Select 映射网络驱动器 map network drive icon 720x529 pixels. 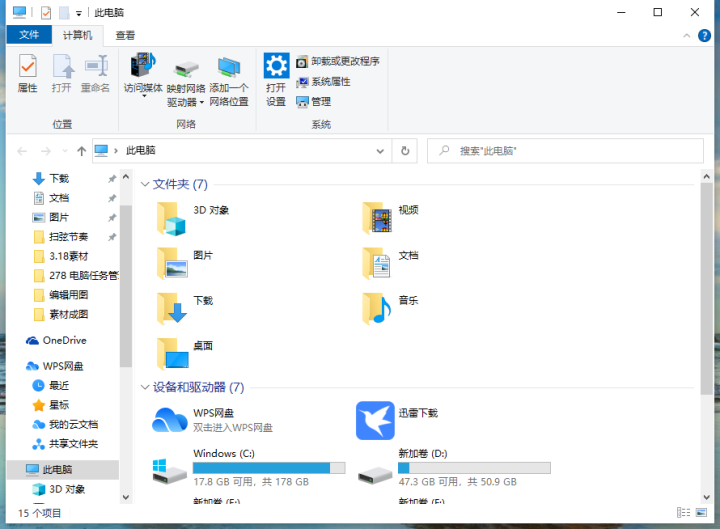pyautogui.click(x=186, y=68)
